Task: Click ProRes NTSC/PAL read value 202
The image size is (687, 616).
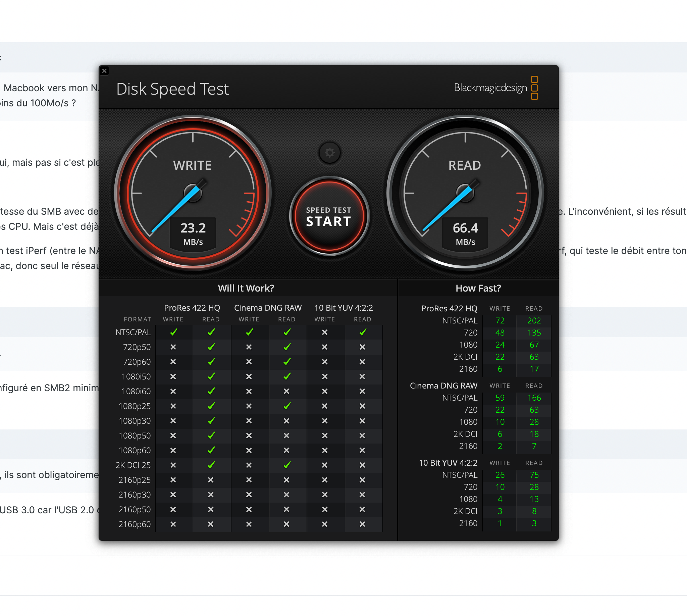Action: [534, 320]
